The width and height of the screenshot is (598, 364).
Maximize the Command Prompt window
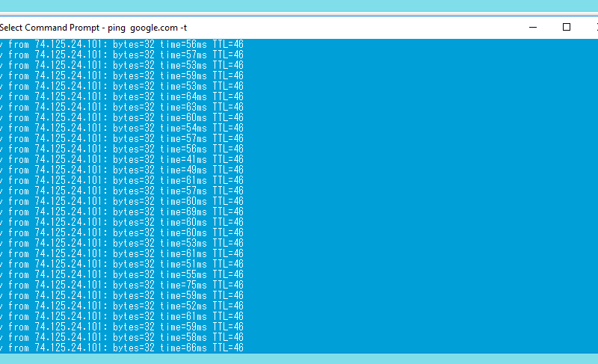[567, 28]
